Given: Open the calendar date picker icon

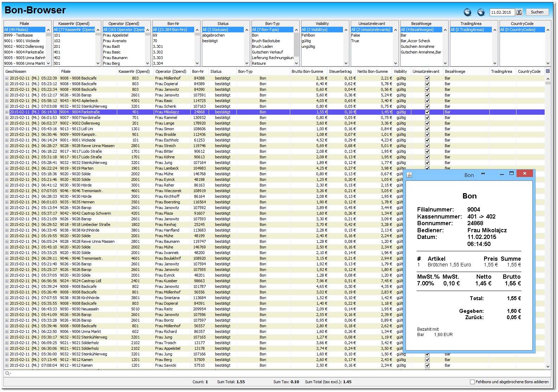Looking at the screenshot, I should [x=519, y=12].
